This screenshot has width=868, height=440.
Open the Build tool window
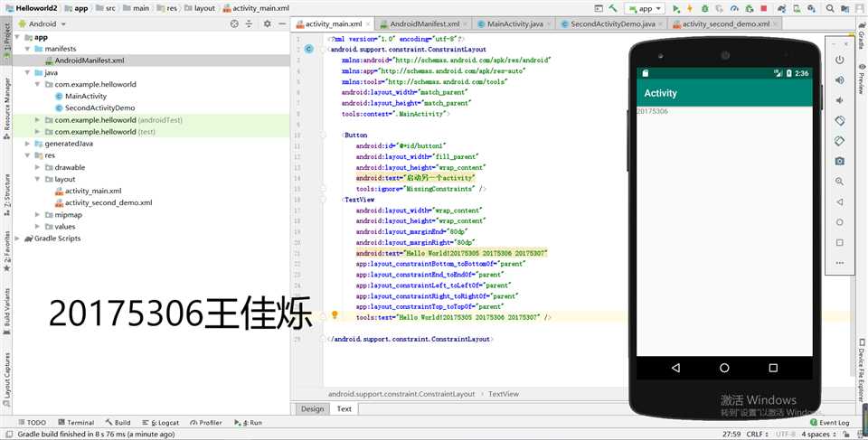(118, 422)
